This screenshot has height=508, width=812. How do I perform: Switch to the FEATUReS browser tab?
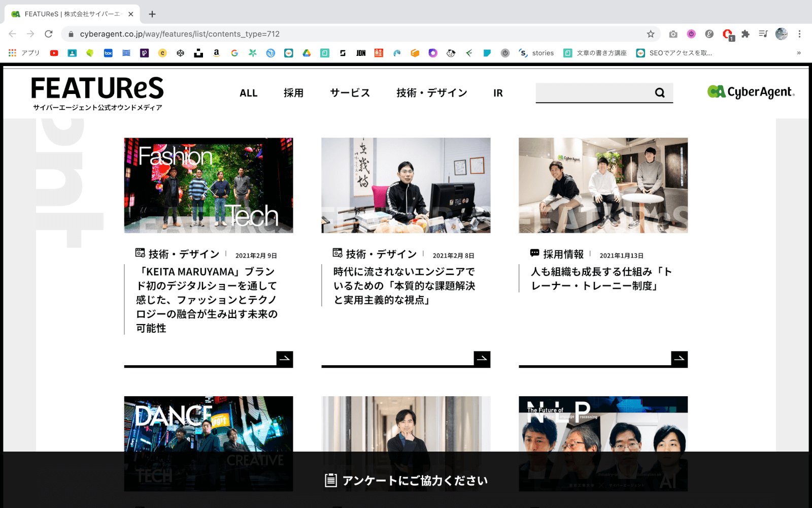[x=72, y=14]
